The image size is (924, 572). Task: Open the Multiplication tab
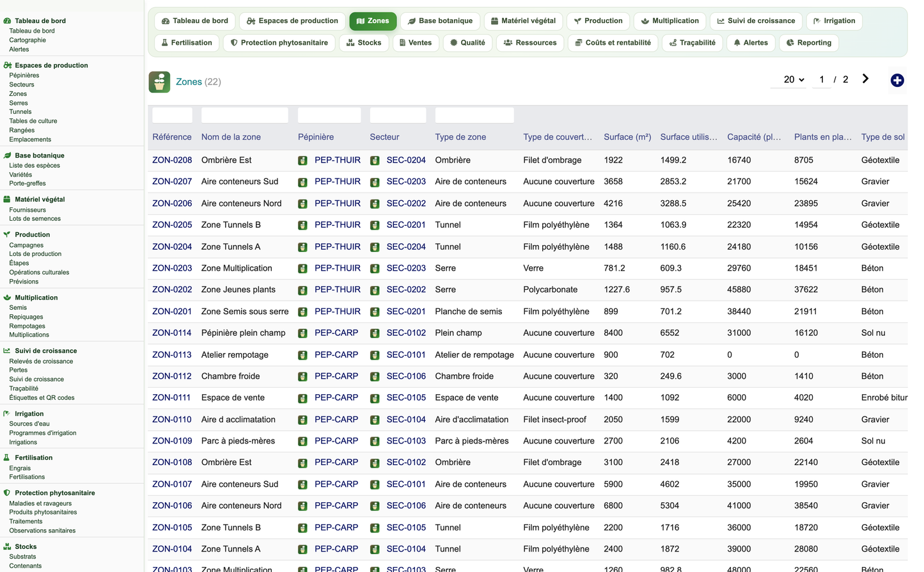pyautogui.click(x=670, y=21)
